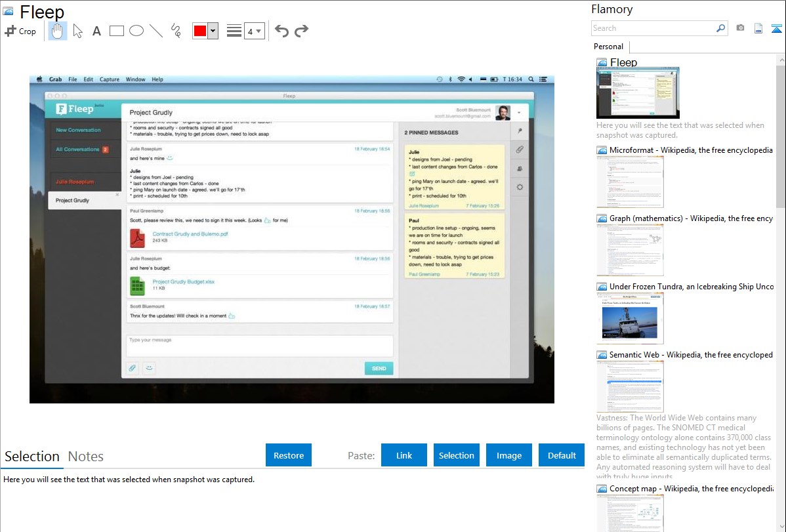The width and height of the screenshot is (786, 532).
Task: Click paperclip files icon in snapshot side strip
Action: [520, 150]
